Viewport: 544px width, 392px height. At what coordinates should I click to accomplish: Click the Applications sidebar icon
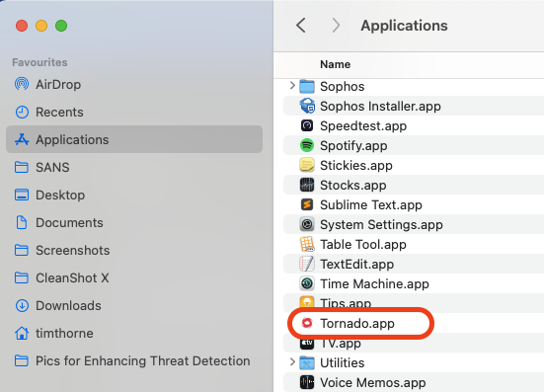[x=22, y=139]
